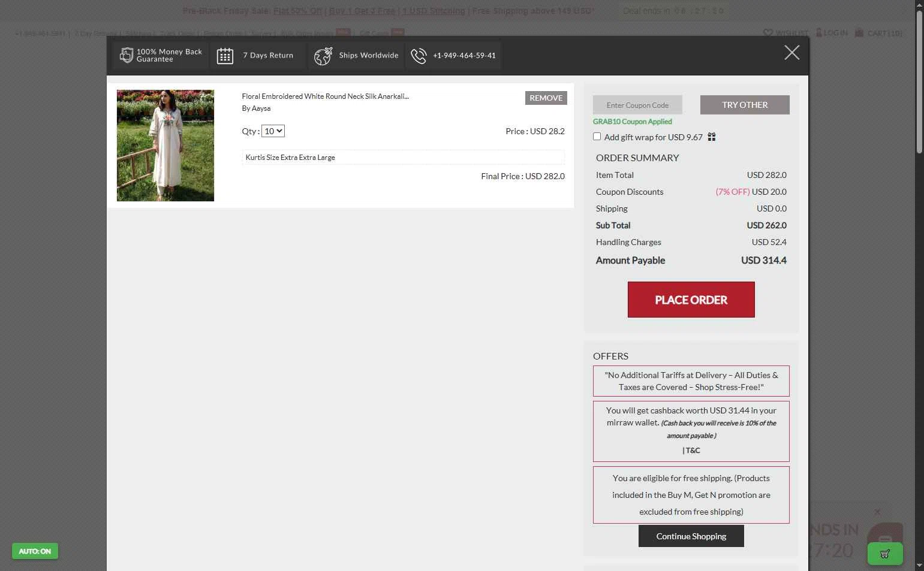
Task: Click the PLACE ORDER button
Action: point(691,300)
